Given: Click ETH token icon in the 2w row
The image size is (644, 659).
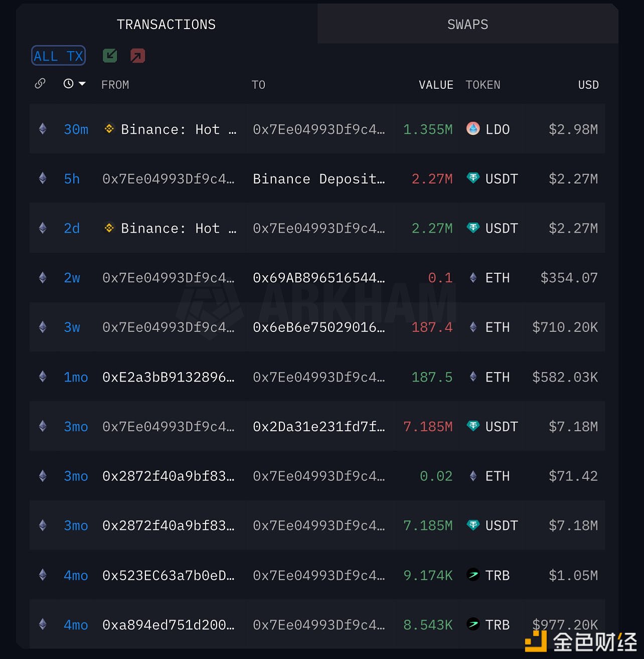Looking at the screenshot, I should tap(473, 277).
